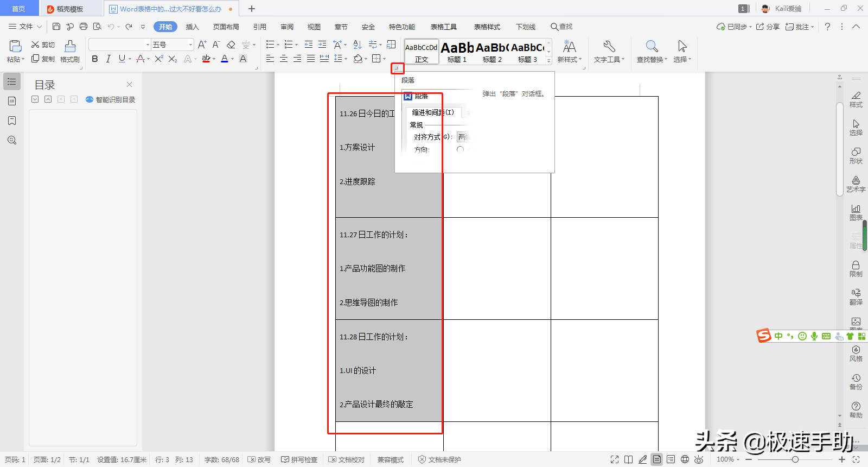
Task: Click 智能识别目录 in the TOC panel
Action: tap(111, 99)
